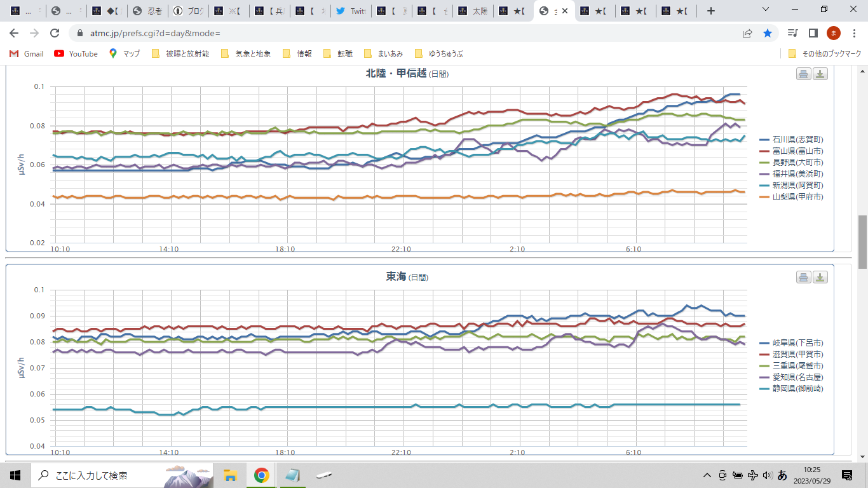Switch to the Twitter tab
This screenshot has width=868, height=488.
pyautogui.click(x=351, y=11)
